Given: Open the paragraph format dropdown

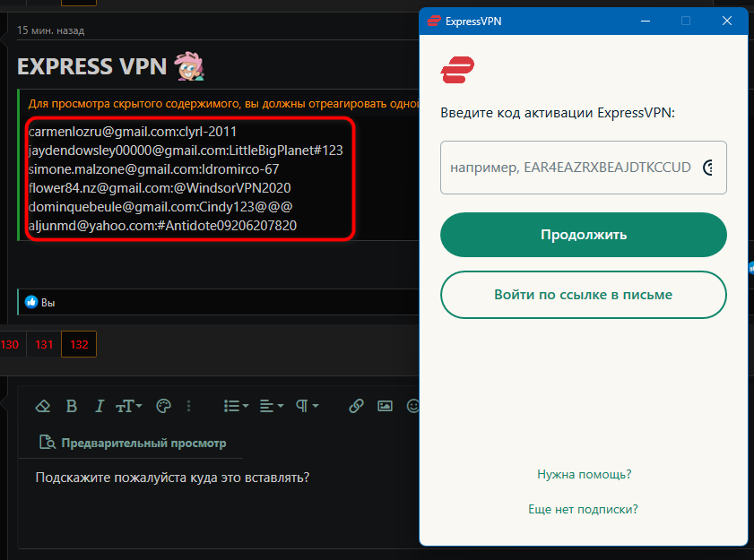Looking at the screenshot, I should coord(308,406).
